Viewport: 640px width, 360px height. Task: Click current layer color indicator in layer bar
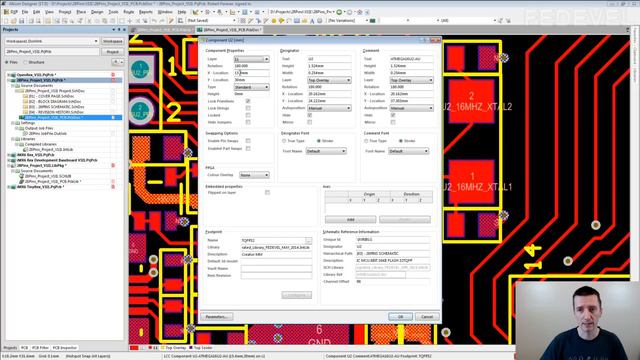click(134, 348)
